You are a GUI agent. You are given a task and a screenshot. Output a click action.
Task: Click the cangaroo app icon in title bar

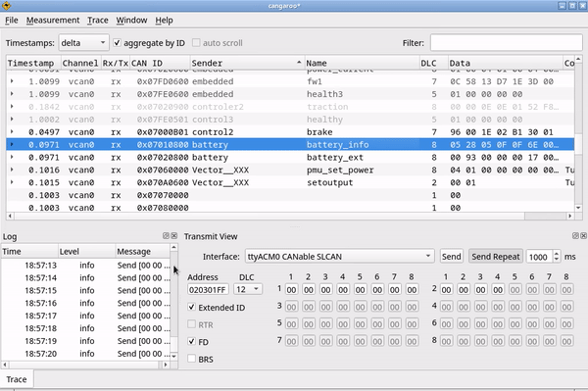[7, 6]
